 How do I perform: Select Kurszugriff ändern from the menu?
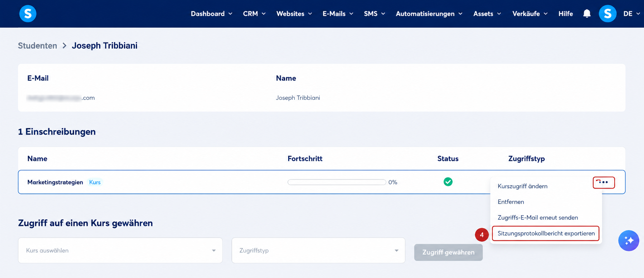coord(522,186)
